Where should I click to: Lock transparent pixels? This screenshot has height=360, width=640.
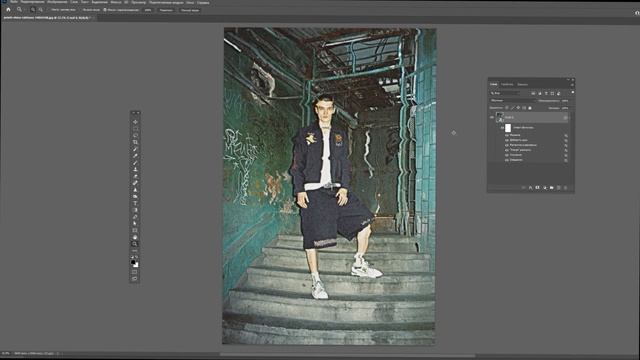(507, 108)
